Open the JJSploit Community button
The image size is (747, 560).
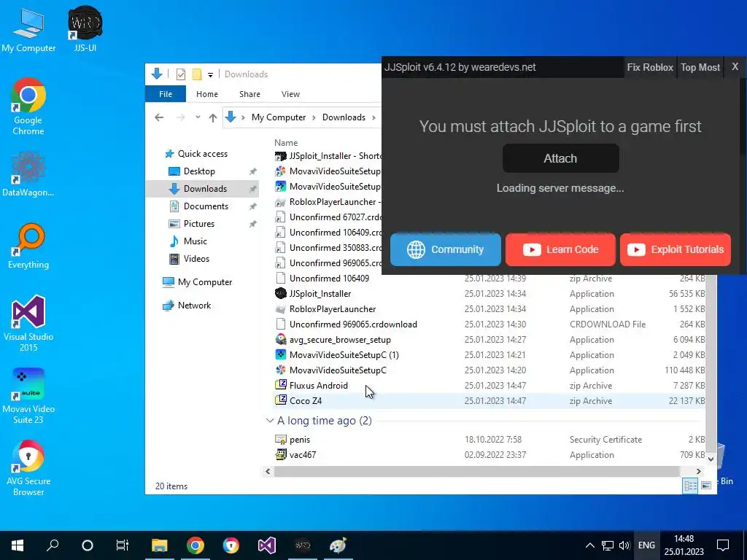(x=446, y=249)
